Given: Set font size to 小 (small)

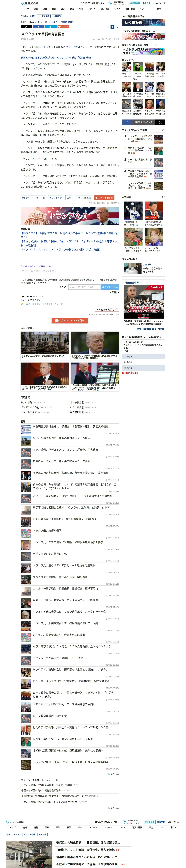Looking at the screenshot, I should [x=108, y=27].
